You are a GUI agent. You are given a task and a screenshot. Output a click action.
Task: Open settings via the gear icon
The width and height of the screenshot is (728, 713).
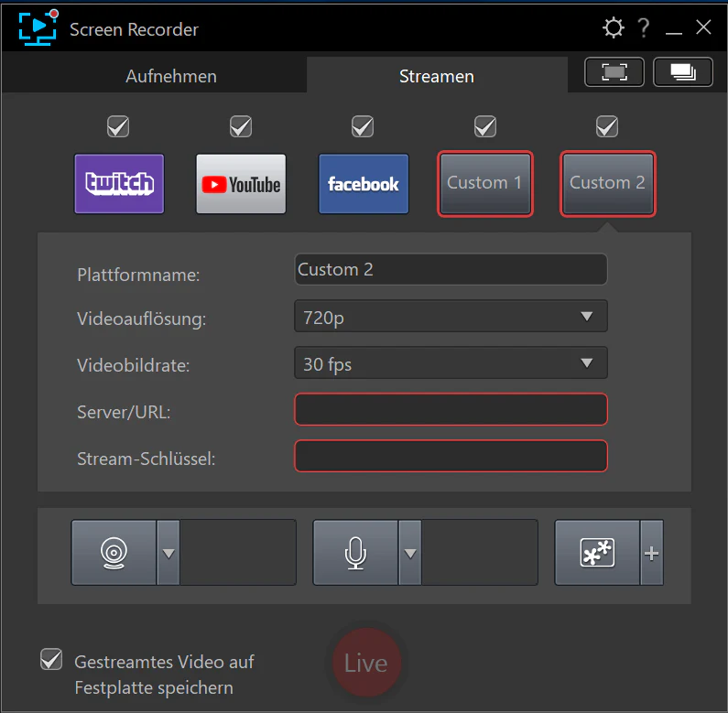point(614,27)
